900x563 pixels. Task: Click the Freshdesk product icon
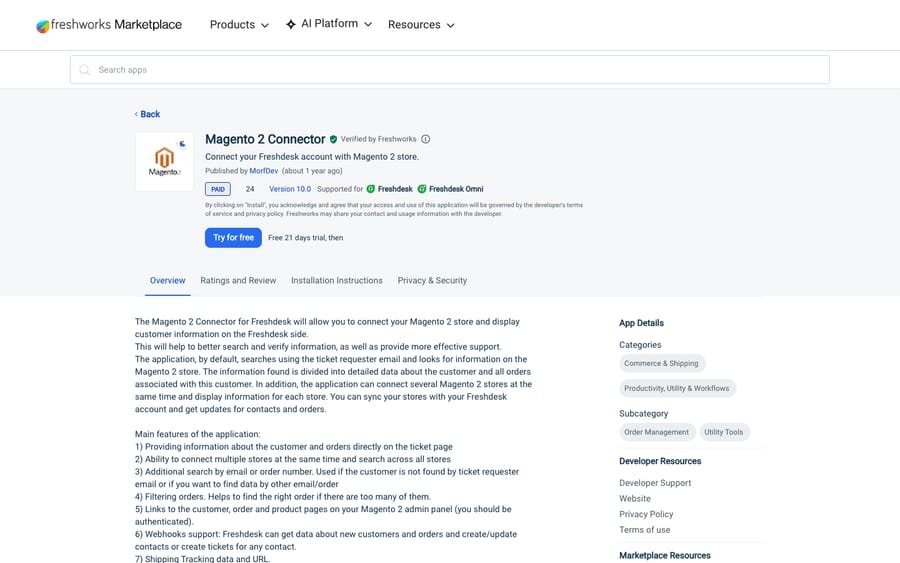tap(371, 189)
